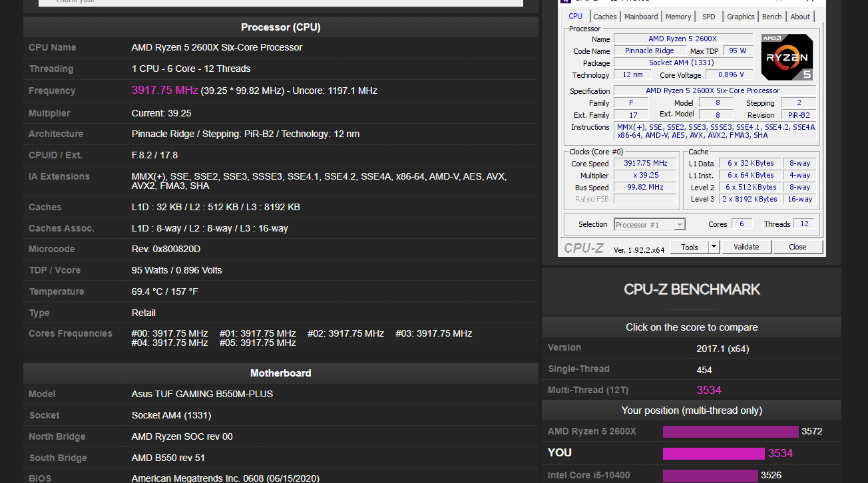Switch to the Caches tab
The image size is (868, 483).
605,16
